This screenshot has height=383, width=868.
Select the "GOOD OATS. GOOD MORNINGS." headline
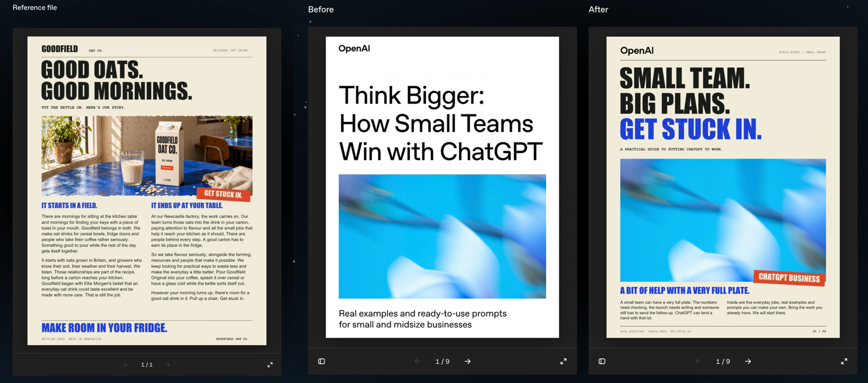tap(117, 80)
